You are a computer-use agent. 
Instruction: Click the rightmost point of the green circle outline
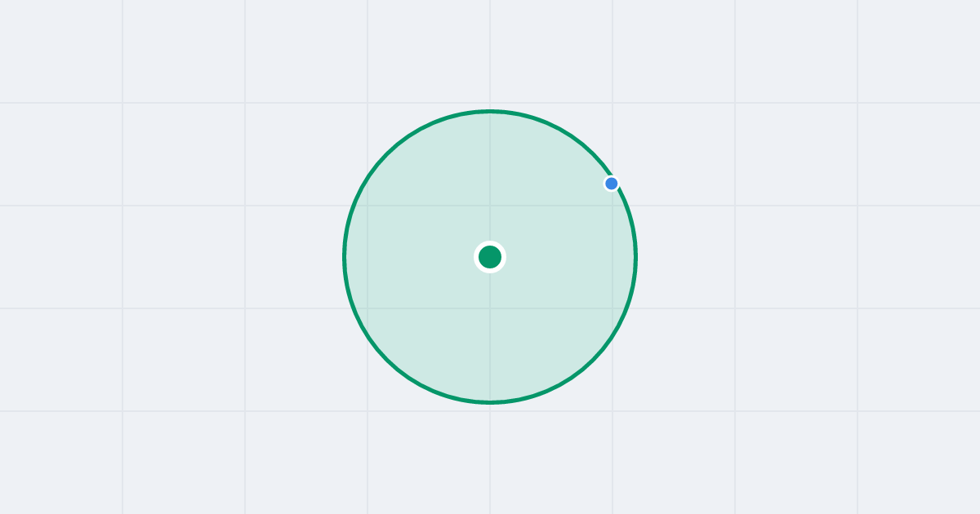[x=635, y=257]
